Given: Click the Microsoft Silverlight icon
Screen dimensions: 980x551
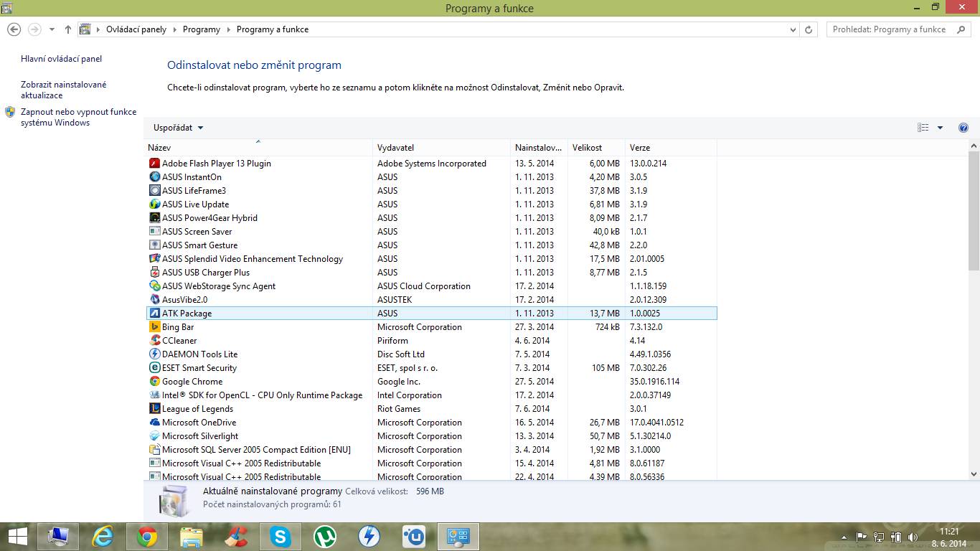Looking at the screenshot, I should pyautogui.click(x=154, y=436).
